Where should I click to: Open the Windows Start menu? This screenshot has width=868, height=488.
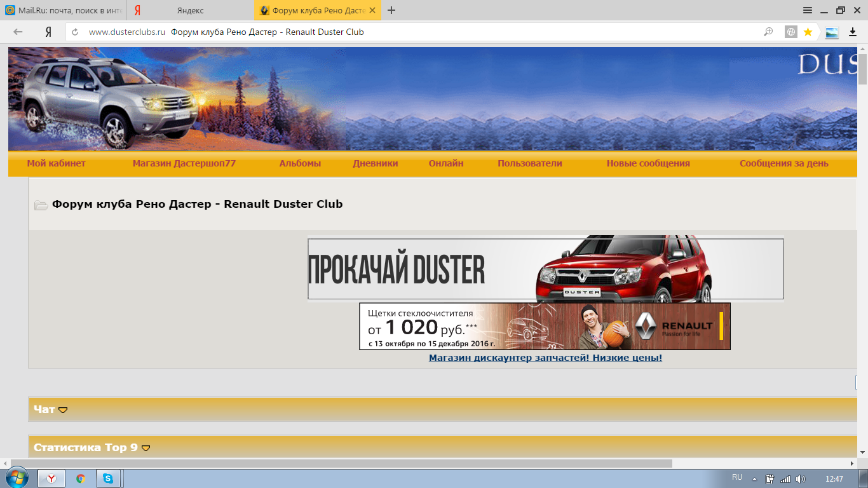point(17,478)
